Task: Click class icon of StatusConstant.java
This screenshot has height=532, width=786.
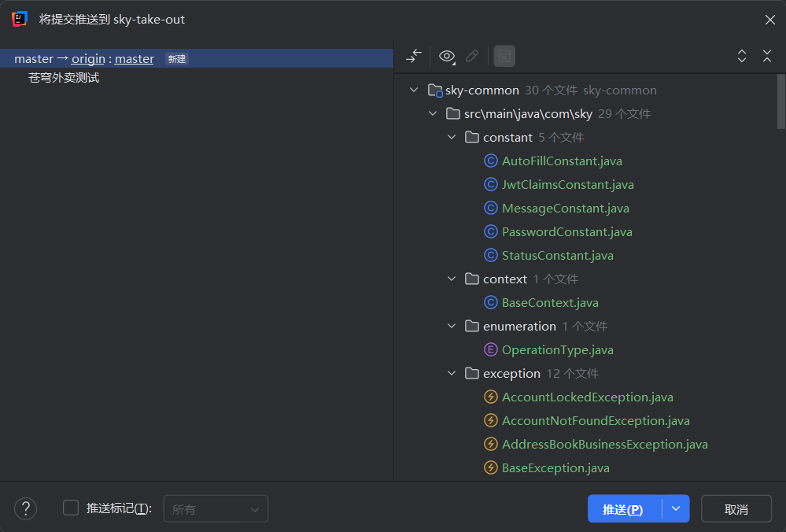Action: point(491,255)
